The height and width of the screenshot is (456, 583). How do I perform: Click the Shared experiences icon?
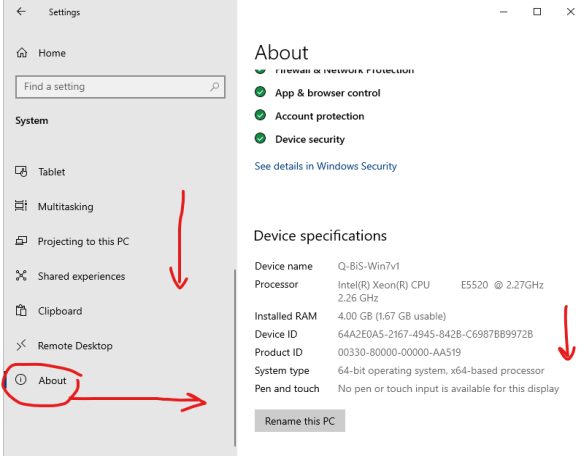(21, 276)
